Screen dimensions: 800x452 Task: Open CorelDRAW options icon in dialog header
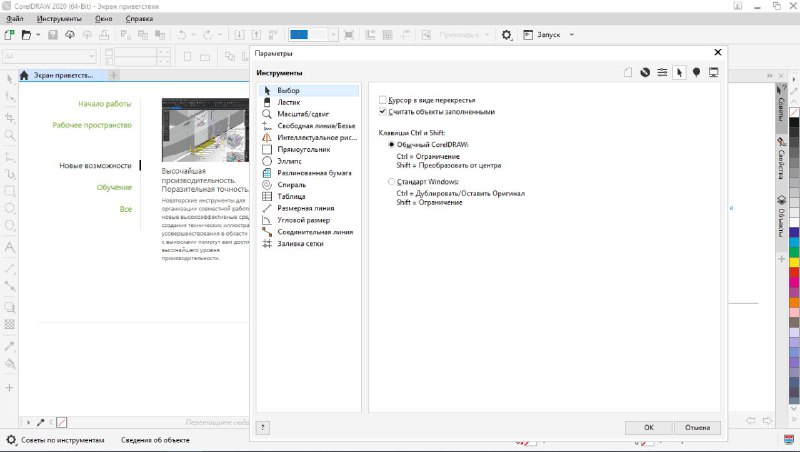tap(645, 72)
